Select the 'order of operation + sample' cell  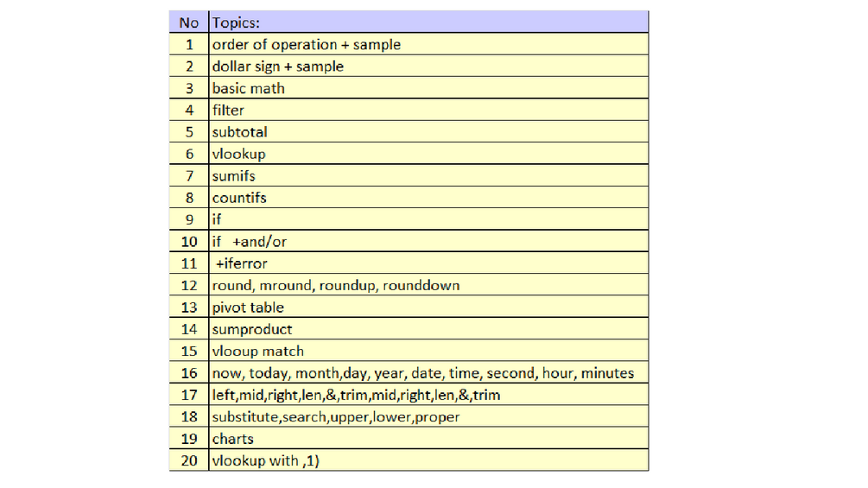coord(428,44)
